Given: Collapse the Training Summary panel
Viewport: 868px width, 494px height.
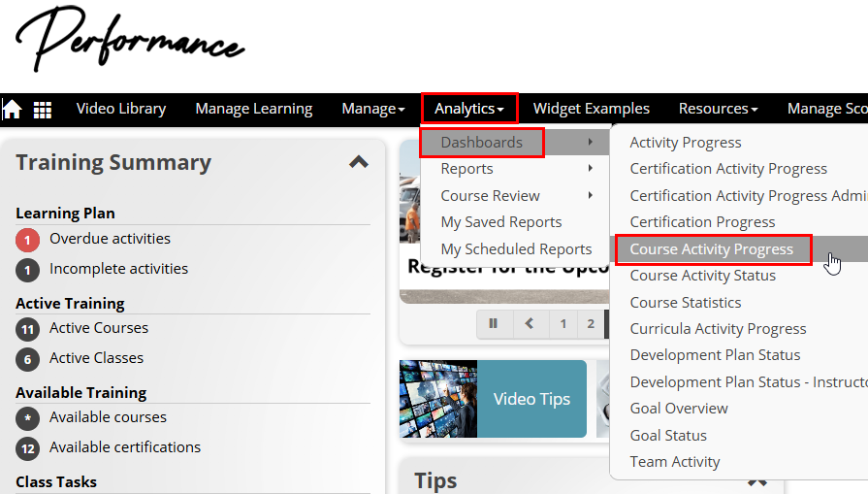Looking at the screenshot, I should 359,162.
